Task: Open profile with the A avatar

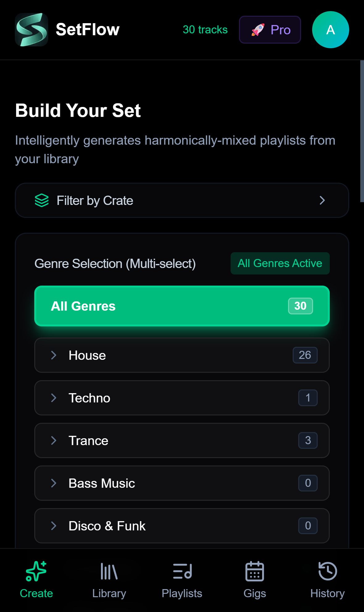Action: tap(330, 29)
